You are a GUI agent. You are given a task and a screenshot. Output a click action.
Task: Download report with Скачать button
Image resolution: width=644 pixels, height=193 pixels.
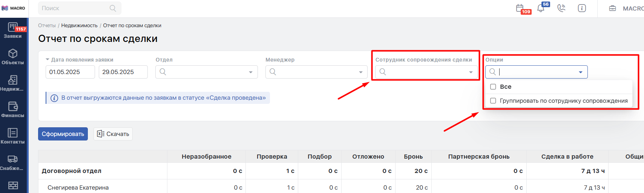(113, 134)
